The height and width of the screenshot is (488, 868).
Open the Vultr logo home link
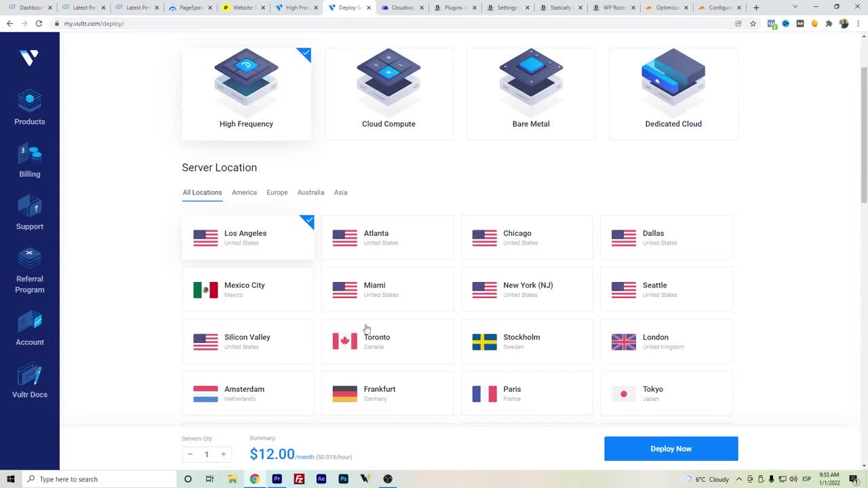pyautogui.click(x=29, y=58)
